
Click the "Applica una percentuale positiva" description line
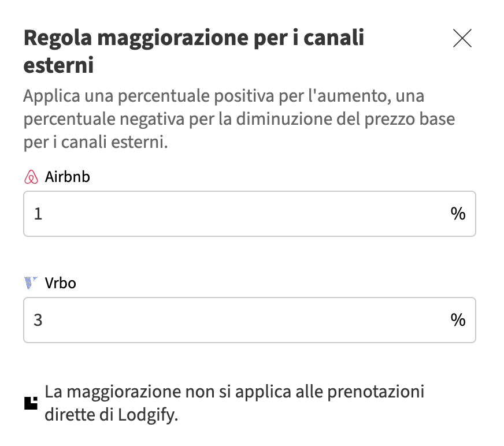coord(225,95)
